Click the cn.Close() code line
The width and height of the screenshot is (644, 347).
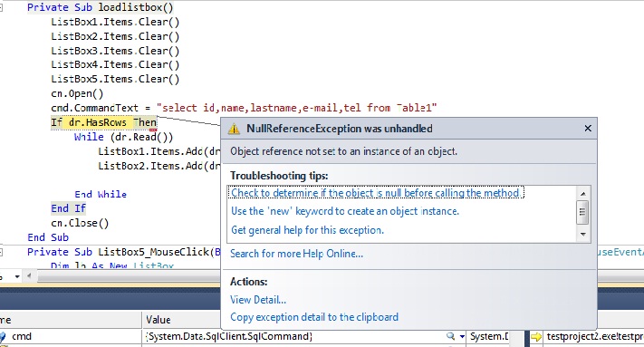click(x=80, y=223)
